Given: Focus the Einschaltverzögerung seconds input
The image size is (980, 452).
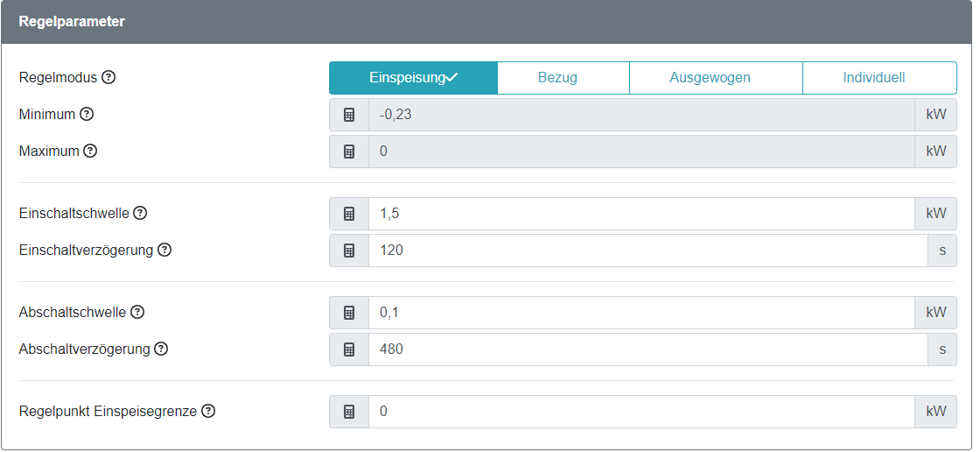Looking at the screenshot, I should tap(647, 251).
